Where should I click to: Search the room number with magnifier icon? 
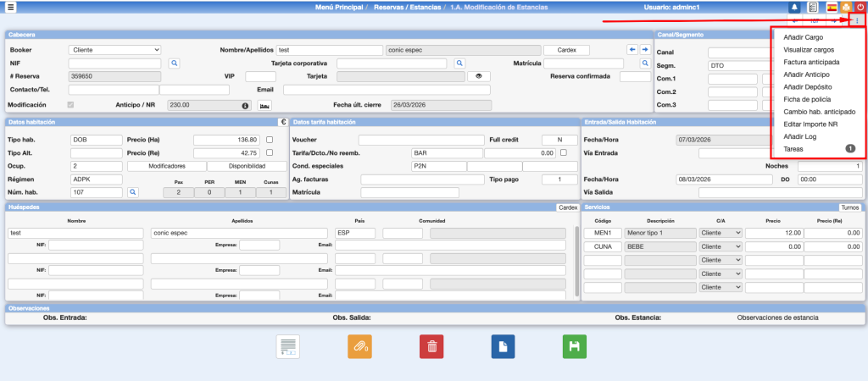tap(132, 192)
